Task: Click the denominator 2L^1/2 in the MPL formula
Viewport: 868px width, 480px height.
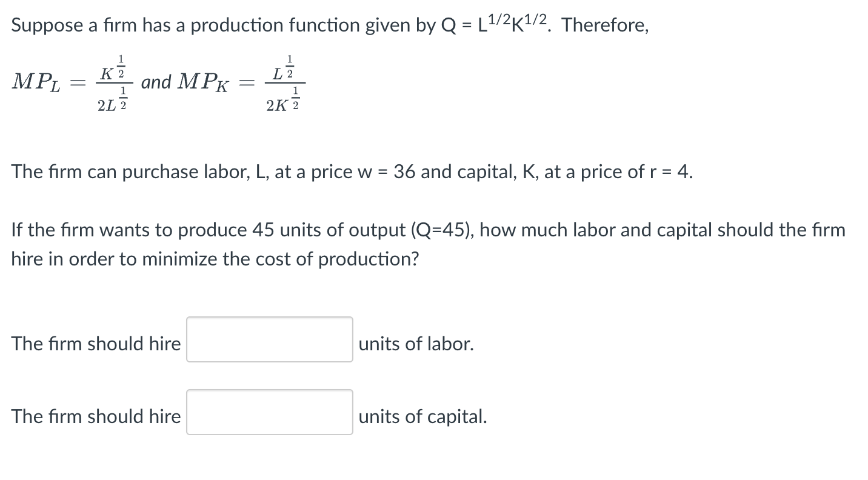Action: [111, 103]
